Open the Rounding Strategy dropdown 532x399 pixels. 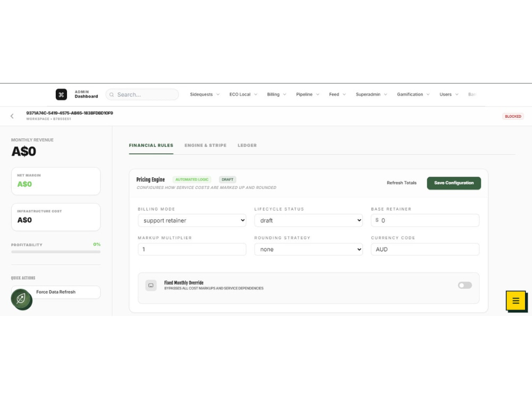click(x=309, y=249)
